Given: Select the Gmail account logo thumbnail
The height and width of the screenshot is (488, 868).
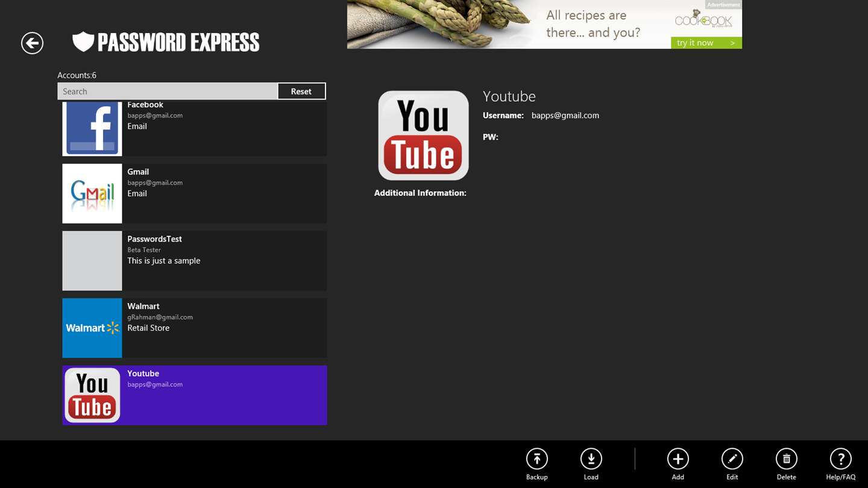Looking at the screenshot, I should (92, 193).
